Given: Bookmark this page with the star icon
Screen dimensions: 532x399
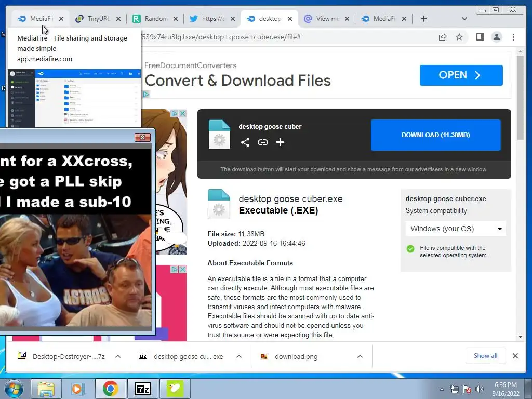Looking at the screenshot, I should tap(459, 37).
